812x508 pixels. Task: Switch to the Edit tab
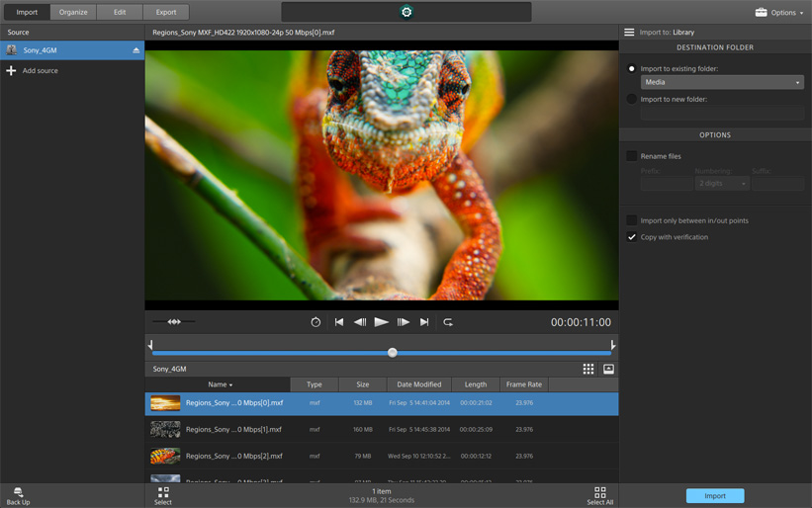point(120,12)
